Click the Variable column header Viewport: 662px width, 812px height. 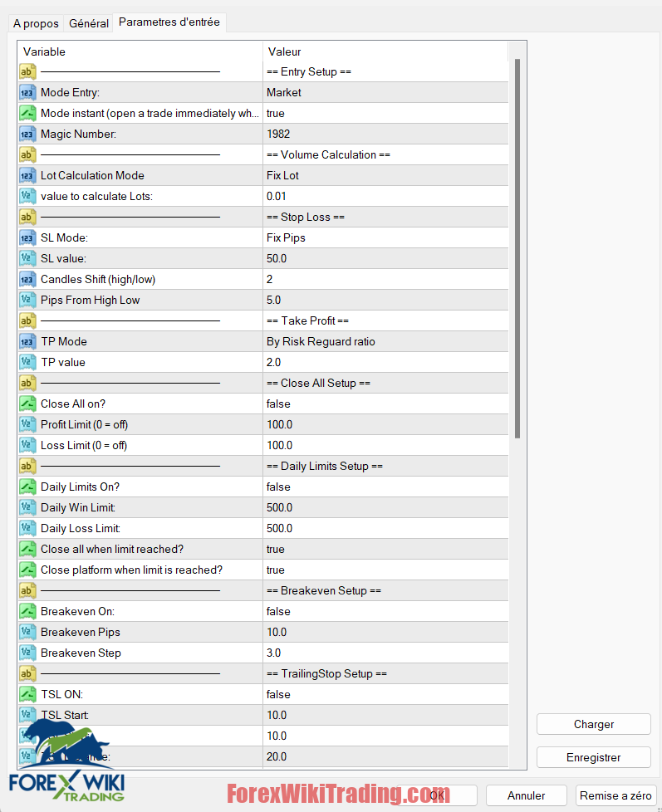click(x=140, y=51)
